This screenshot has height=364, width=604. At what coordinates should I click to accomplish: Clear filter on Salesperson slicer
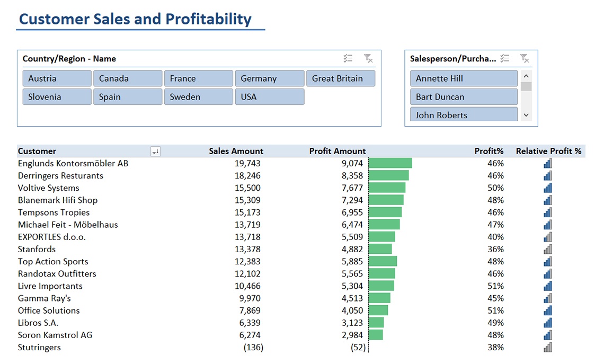coord(525,59)
